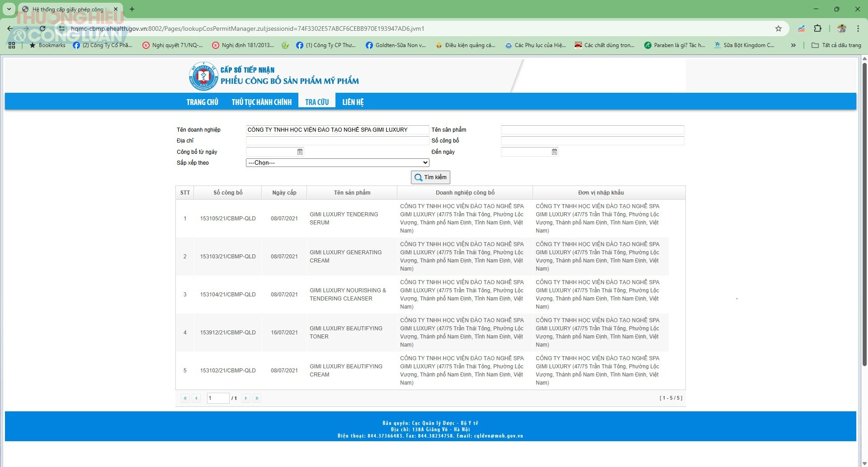
Task: Reload the page in the browser
Action: [42, 29]
